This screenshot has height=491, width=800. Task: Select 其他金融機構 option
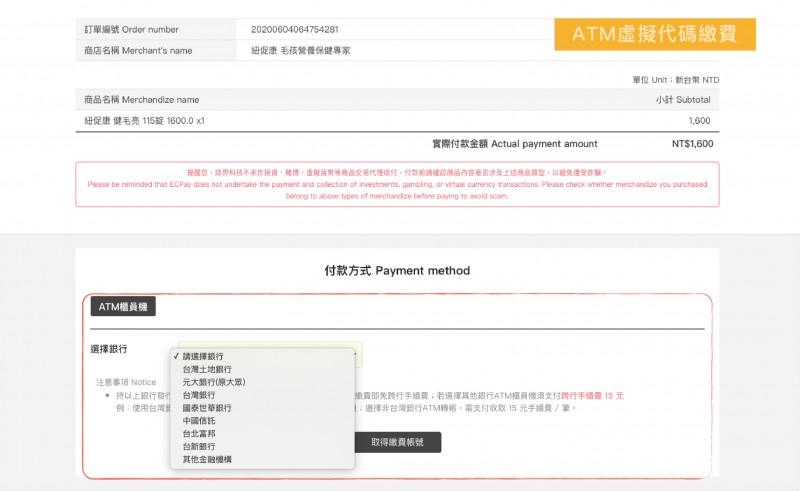[207, 460]
